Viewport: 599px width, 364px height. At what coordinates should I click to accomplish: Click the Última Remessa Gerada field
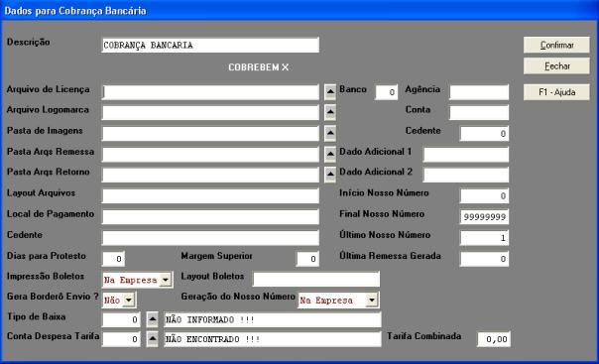(x=484, y=259)
